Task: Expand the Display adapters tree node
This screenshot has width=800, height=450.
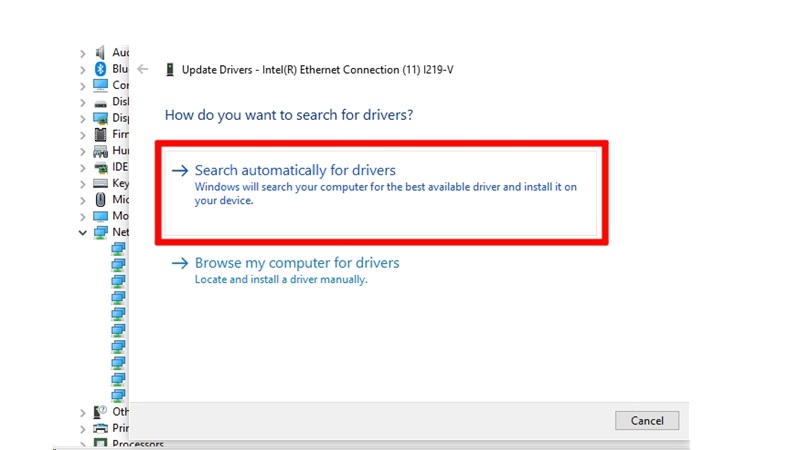Action: pos(83,118)
